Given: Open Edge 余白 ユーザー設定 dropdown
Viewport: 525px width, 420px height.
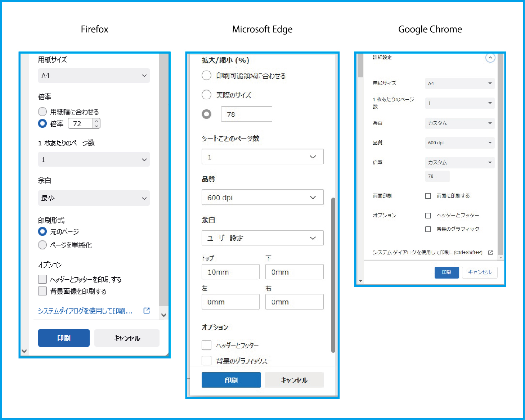Looking at the screenshot, I should coord(262,238).
